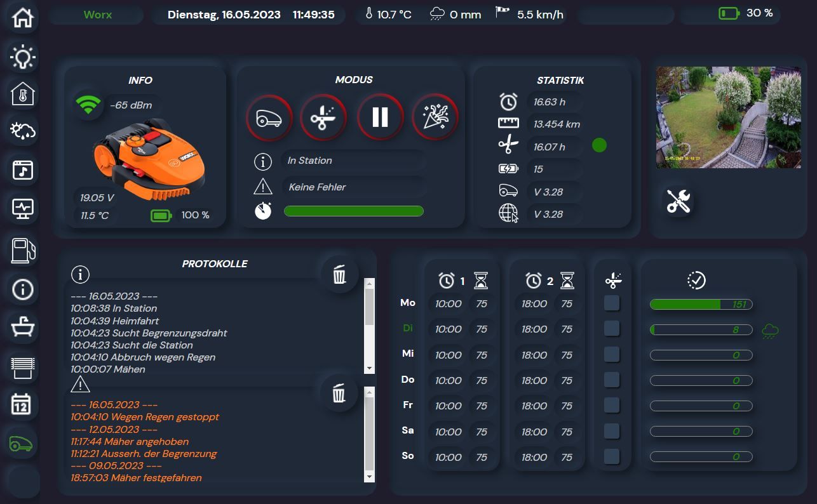
Task: Open the fuel pump page icon
Action: tap(23, 249)
